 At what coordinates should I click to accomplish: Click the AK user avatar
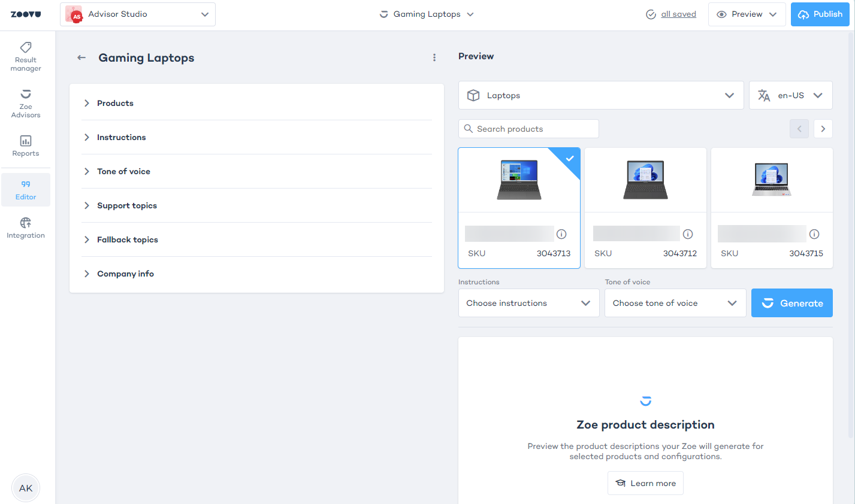click(x=26, y=488)
